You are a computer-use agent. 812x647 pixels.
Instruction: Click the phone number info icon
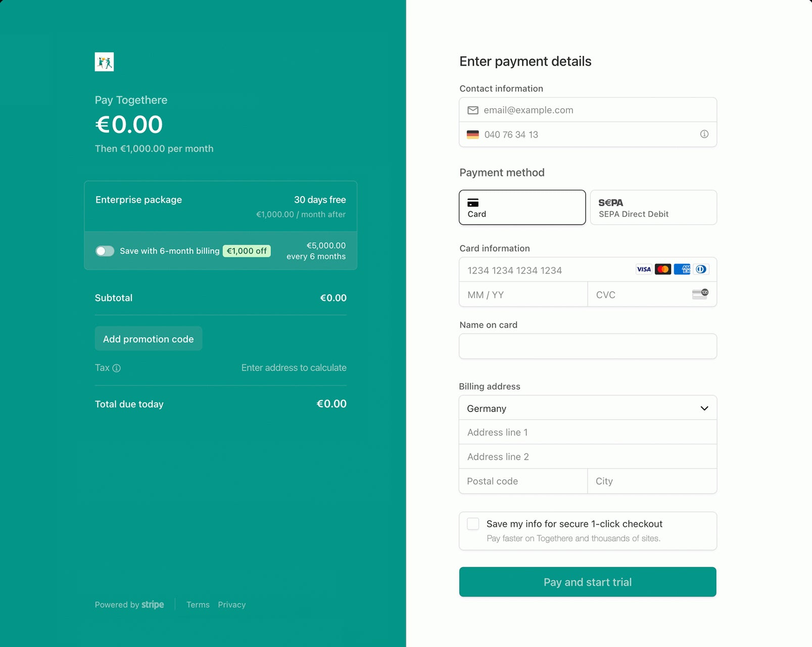click(704, 134)
